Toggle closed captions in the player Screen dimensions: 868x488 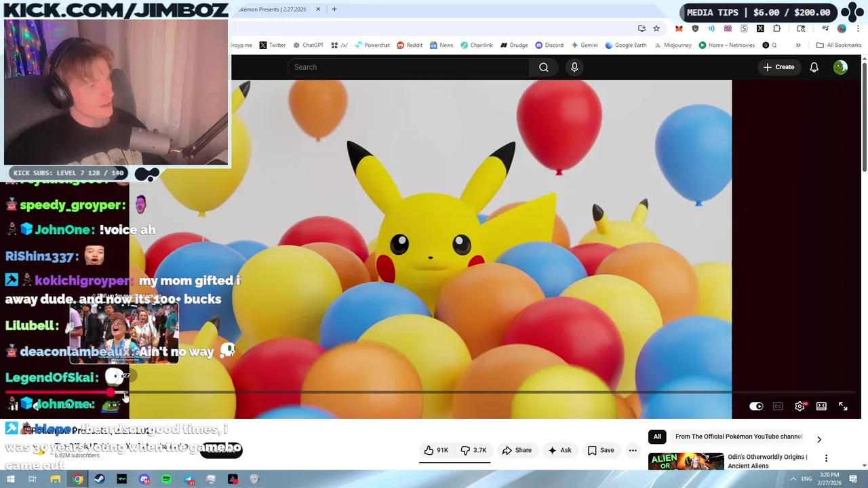pyautogui.click(x=778, y=406)
